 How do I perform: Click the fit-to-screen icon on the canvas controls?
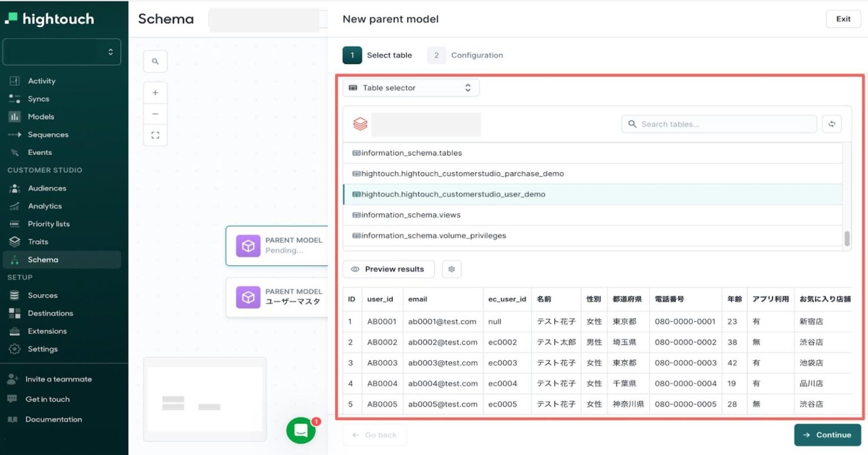(155, 135)
